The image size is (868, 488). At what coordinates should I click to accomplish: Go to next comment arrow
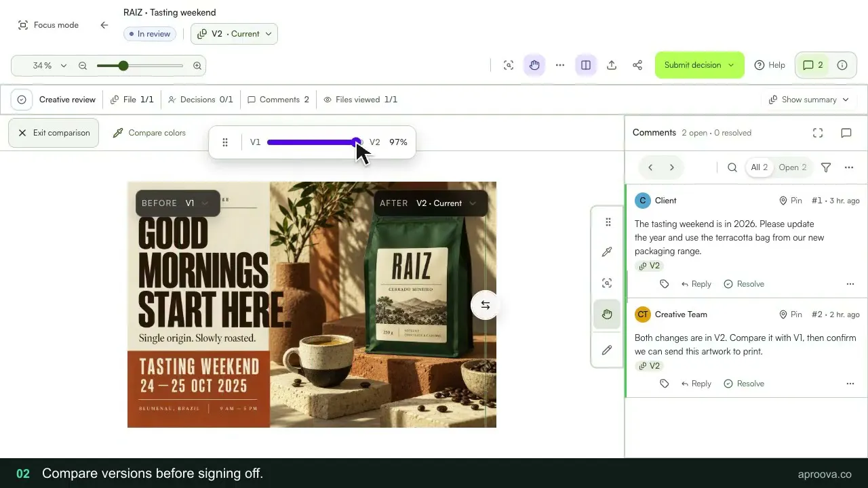(x=672, y=167)
